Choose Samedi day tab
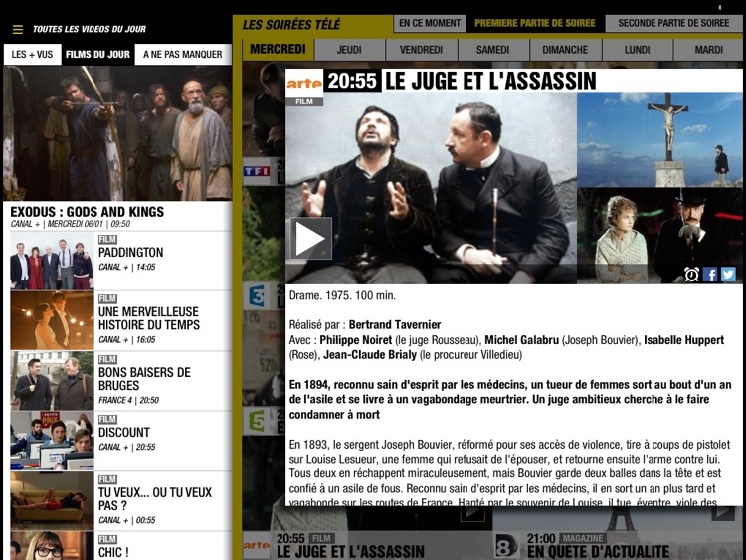746x560 pixels. 493,50
